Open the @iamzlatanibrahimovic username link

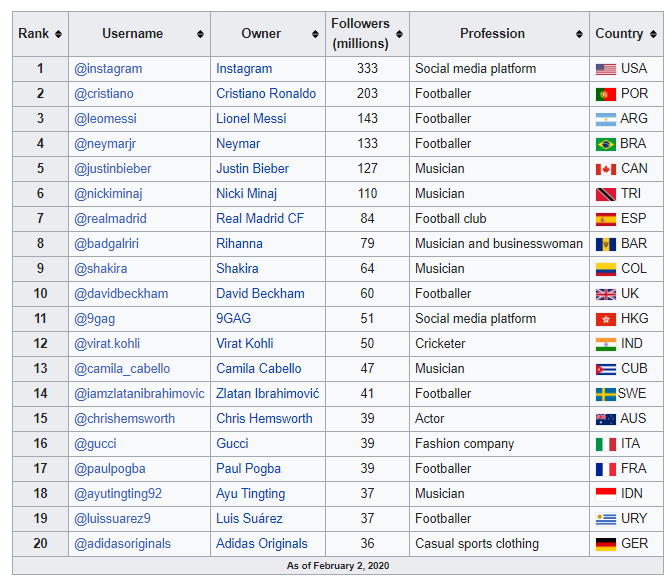pos(139,394)
